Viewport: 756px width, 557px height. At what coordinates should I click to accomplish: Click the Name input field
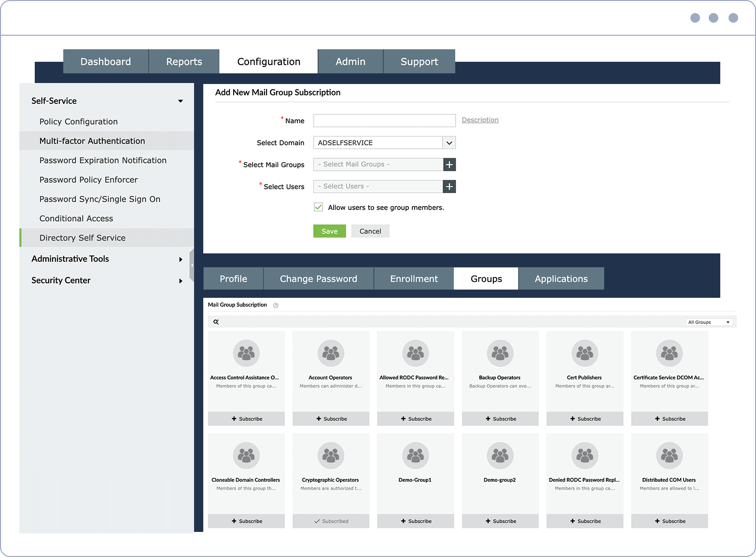click(x=384, y=120)
